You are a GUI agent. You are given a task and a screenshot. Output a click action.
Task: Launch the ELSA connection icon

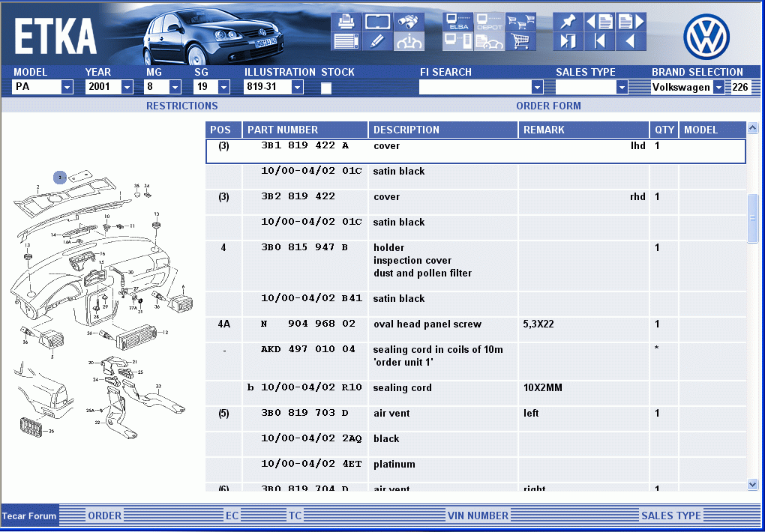[x=457, y=22]
